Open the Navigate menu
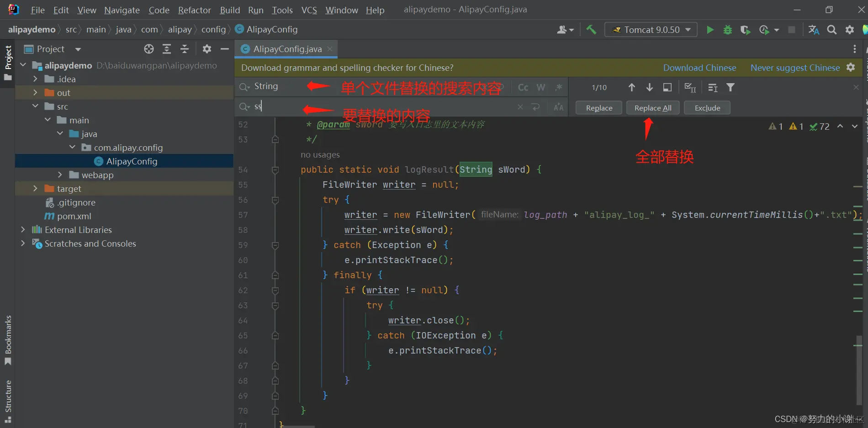The height and width of the screenshot is (428, 868). point(122,10)
